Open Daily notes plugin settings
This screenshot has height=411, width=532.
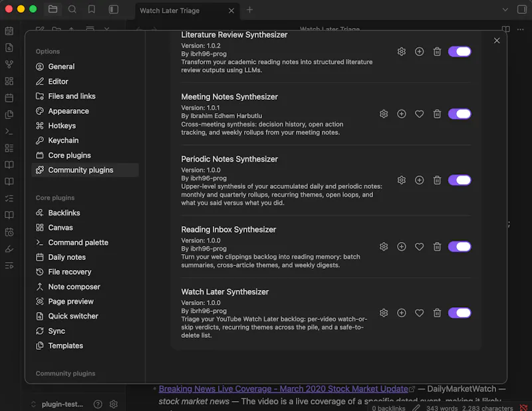[85, 257]
